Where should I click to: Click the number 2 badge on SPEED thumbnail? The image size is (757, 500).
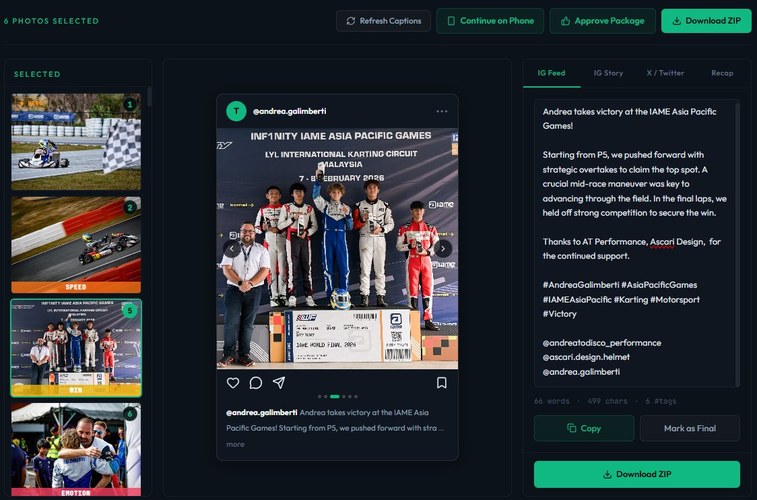tap(129, 208)
